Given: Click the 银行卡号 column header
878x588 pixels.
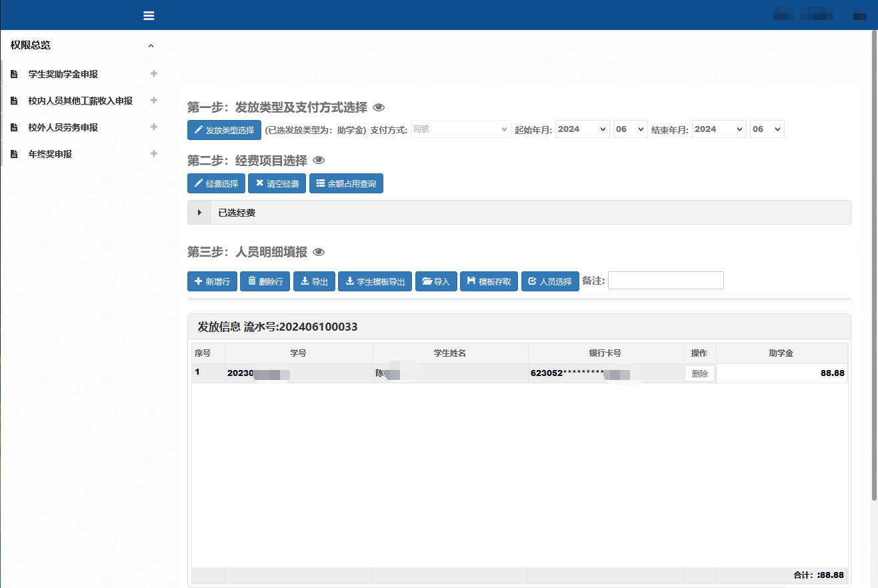Looking at the screenshot, I should point(605,353).
